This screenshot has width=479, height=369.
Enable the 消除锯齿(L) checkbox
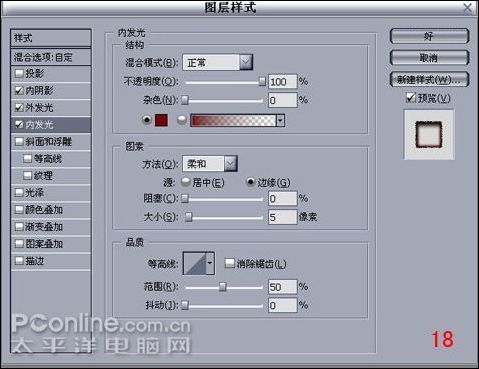tap(229, 263)
